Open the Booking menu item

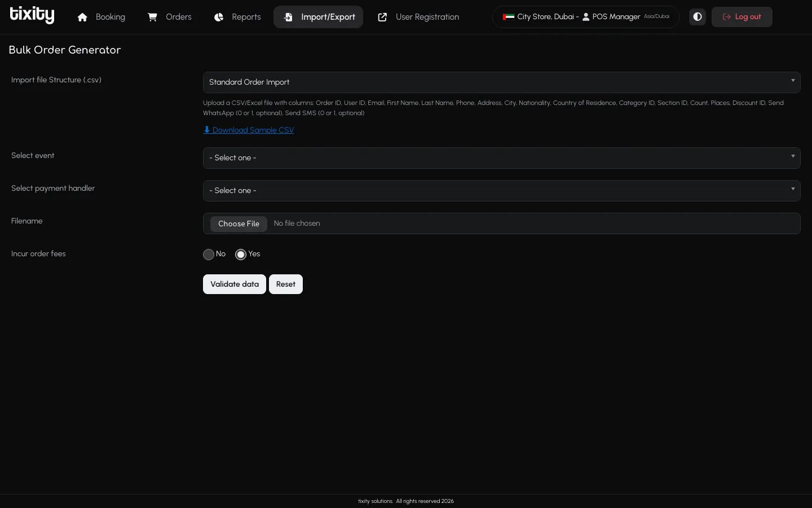tap(101, 17)
